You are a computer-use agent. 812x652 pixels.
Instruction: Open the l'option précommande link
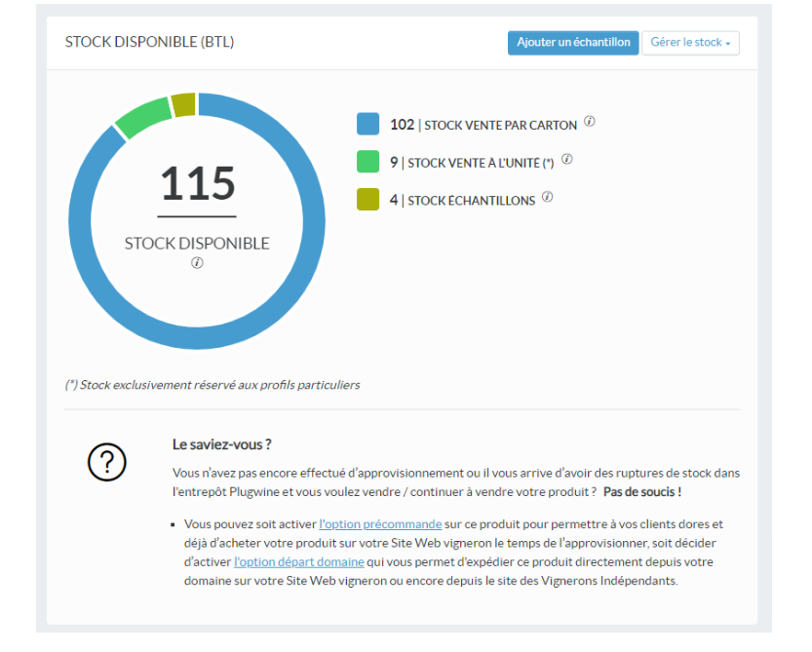[380, 523]
